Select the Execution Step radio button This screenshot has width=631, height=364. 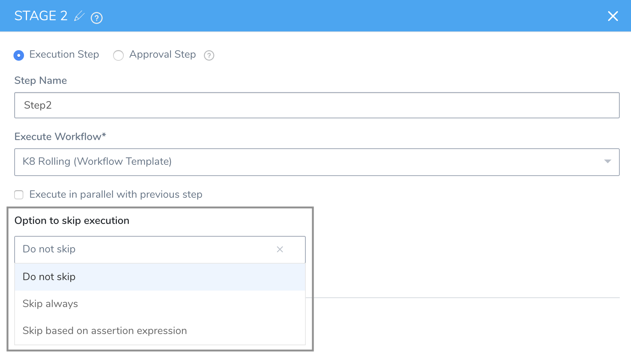coord(19,55)
